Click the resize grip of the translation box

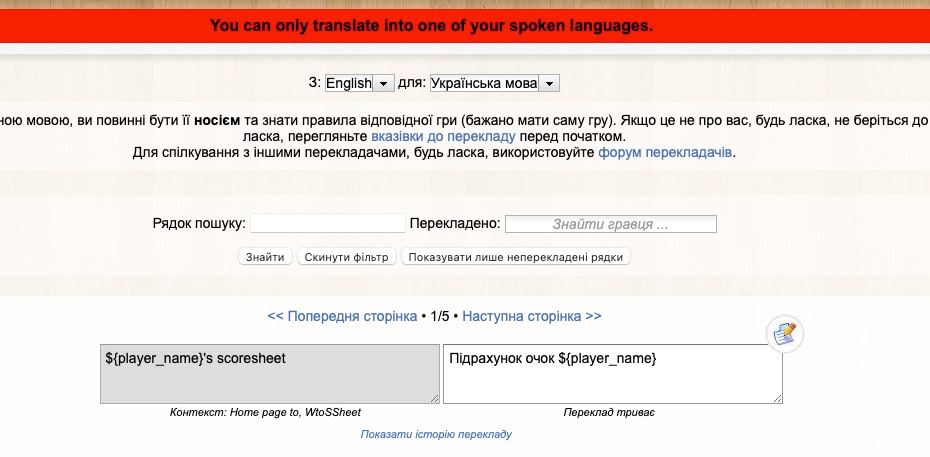pyautogui.click(x=778, y=399)
